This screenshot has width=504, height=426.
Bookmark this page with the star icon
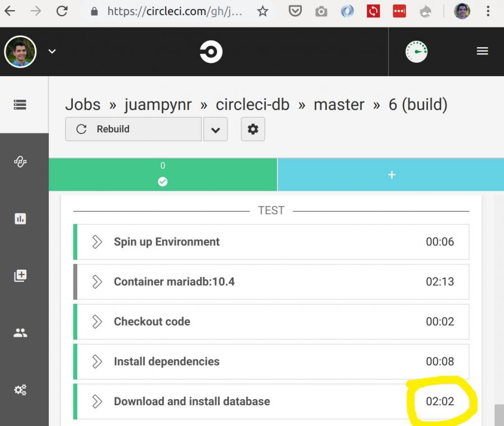click(x=263, y=12)
